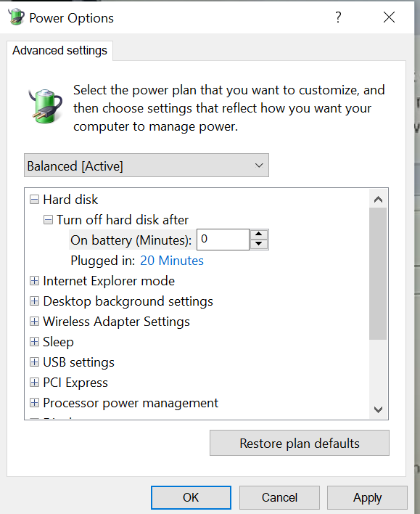The width and height of the screenshot is (420, 514).
Task: Expand the Sleep settings node
Action: pyautogui.click(x=34, y=341)
